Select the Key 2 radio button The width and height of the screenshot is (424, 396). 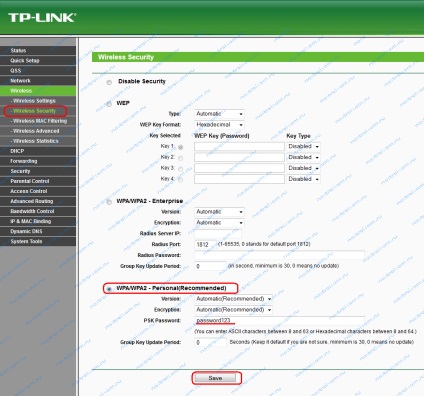click(181, 158)
